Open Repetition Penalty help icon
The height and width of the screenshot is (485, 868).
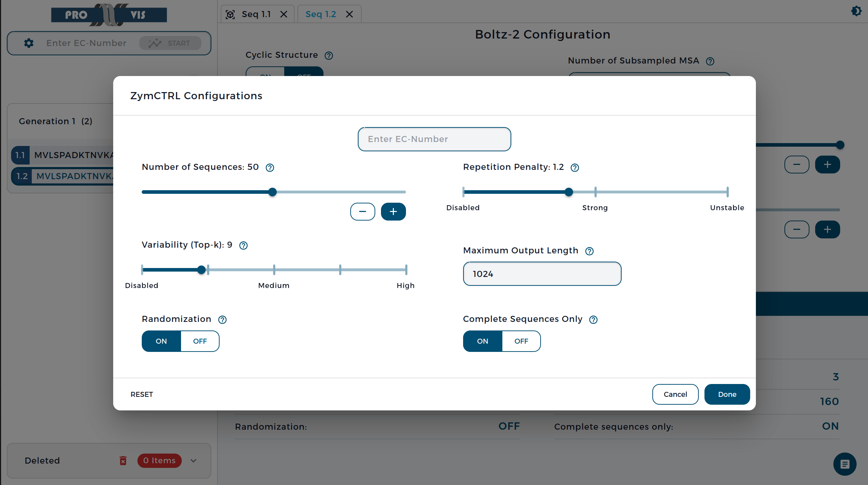(x=575, y=168)
